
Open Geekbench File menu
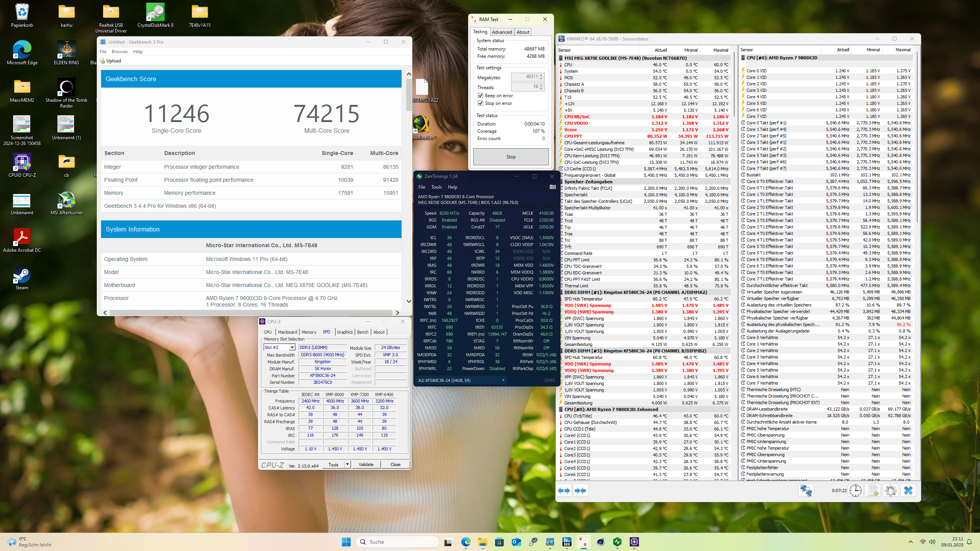coord(103,52)
